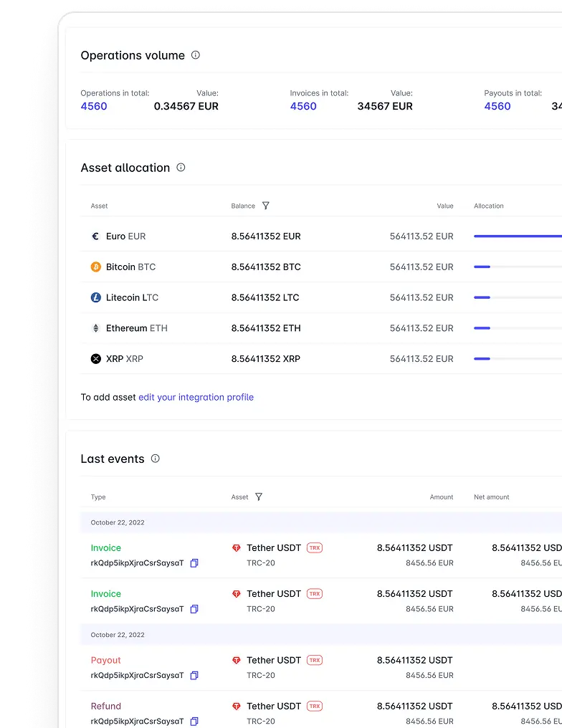Open the Asset column filter in Last events
This screenshot has height=728, width=562.
(259, 497)
